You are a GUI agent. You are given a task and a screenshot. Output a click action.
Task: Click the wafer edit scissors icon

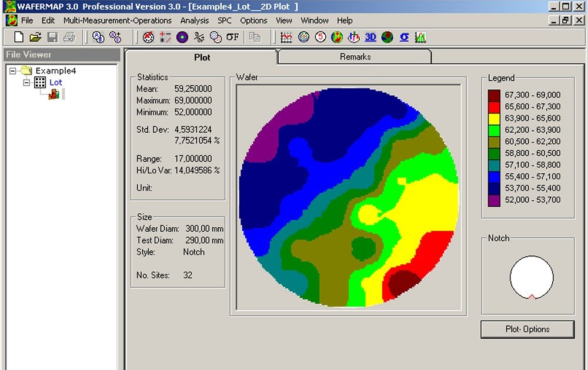[200, 37]
